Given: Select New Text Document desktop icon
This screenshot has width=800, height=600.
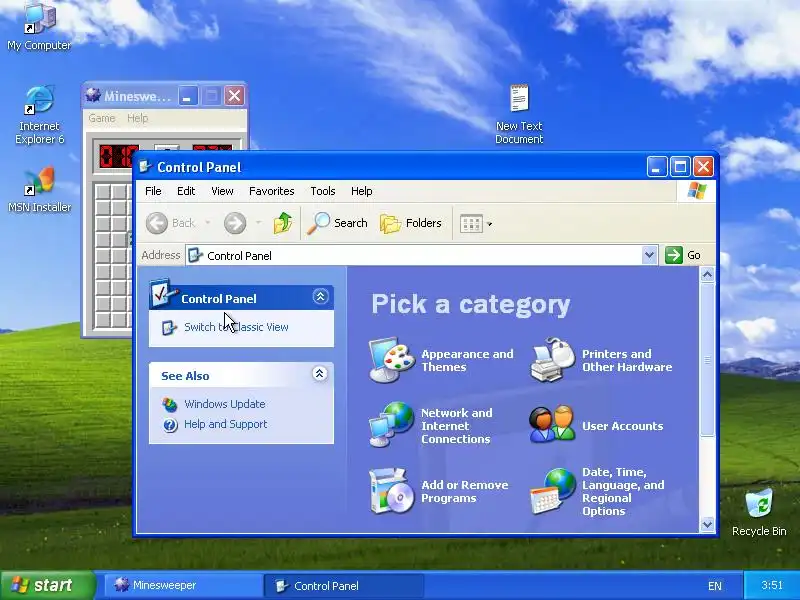Looking at the screenshot, I should click(519, 115).
